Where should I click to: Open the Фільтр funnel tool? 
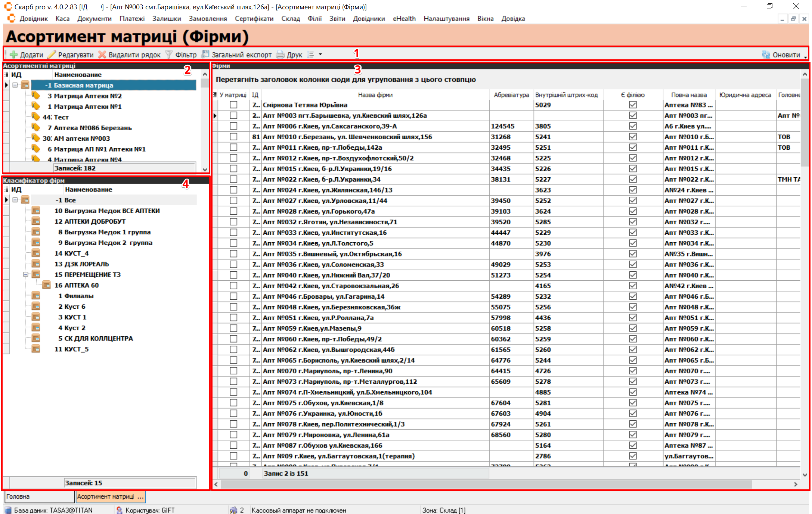tap(169, 54)
